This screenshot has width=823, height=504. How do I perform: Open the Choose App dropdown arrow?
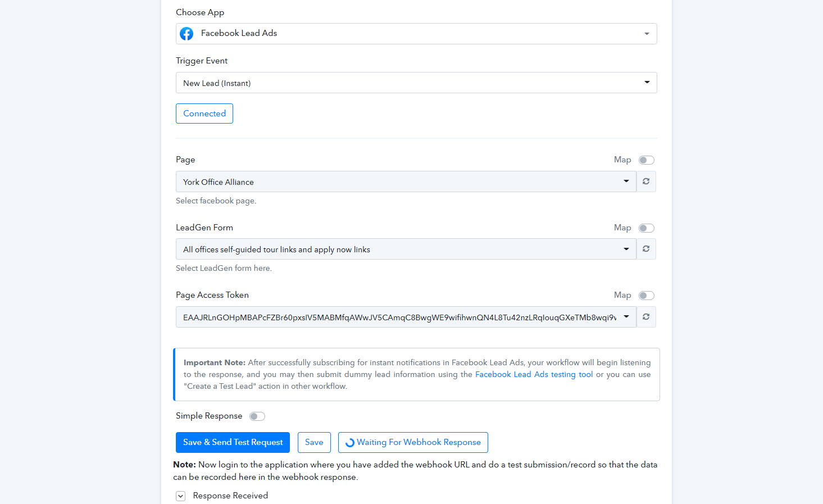click(647, 34)
